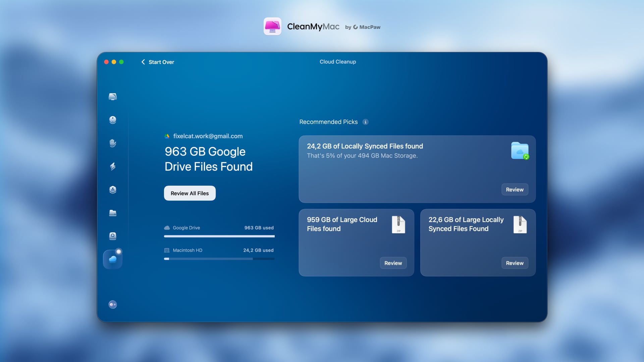This screenshot has height=362, width=644.
Task: Click Review All Files
Action: tap(190, 193)
